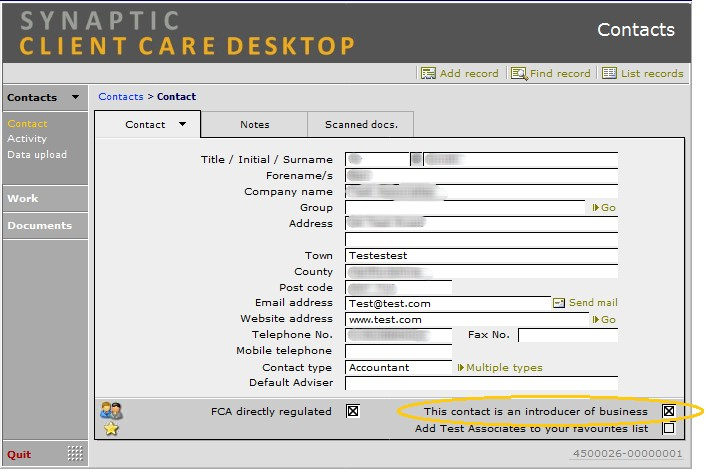
Task: Select Data upload in the sidebar
Action: pos(37,155)
